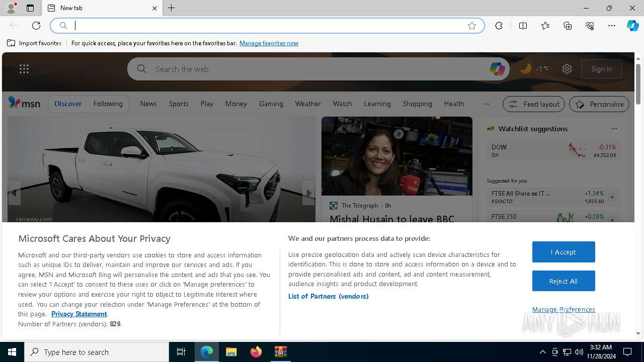
Task: Open List of Partners (vendors) link
Action: tap(329, 296)
